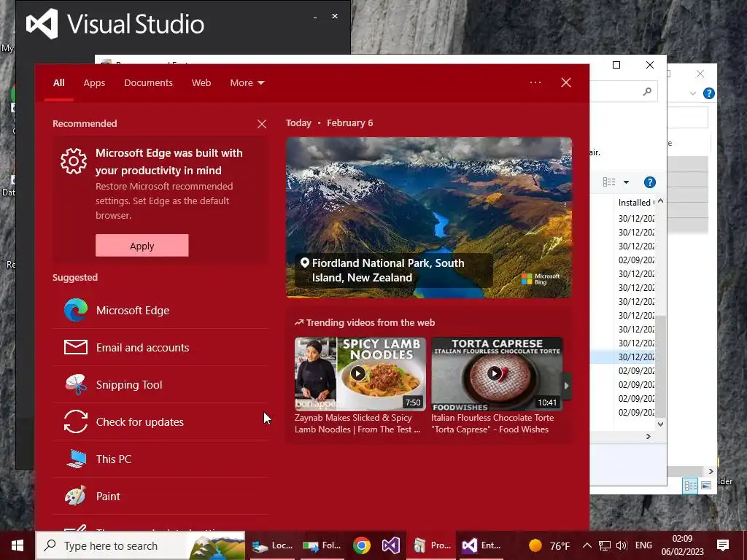747x560 pixels.
Task: Switch to the Loc... taskbar window
Action: coord(272,545)
